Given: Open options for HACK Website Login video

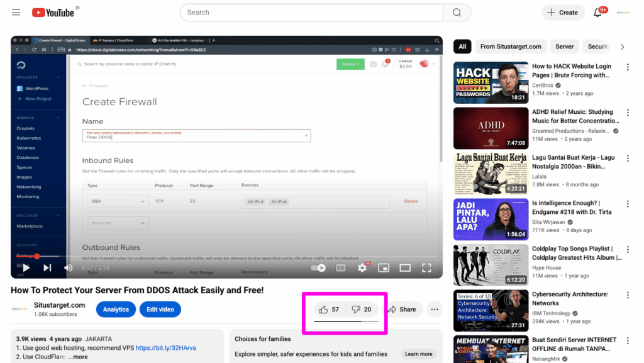Looking at the screenshot, I should (628, 67).
